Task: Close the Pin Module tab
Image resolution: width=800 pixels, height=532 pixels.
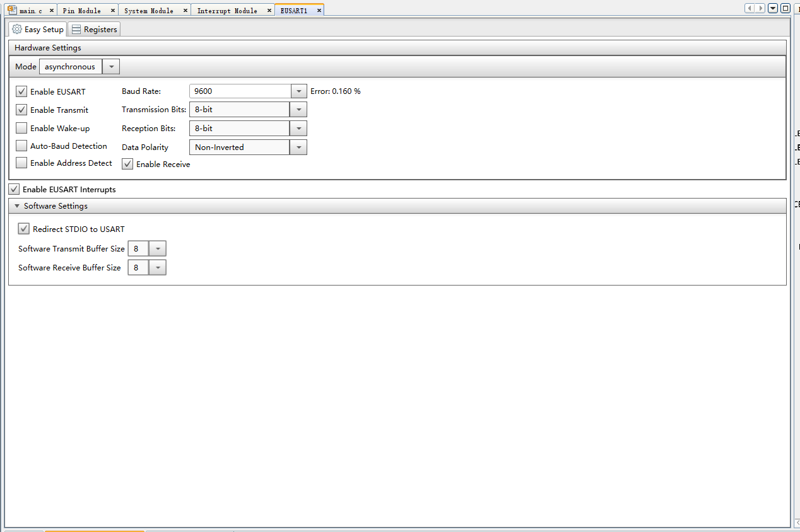Action: [113, 11]
